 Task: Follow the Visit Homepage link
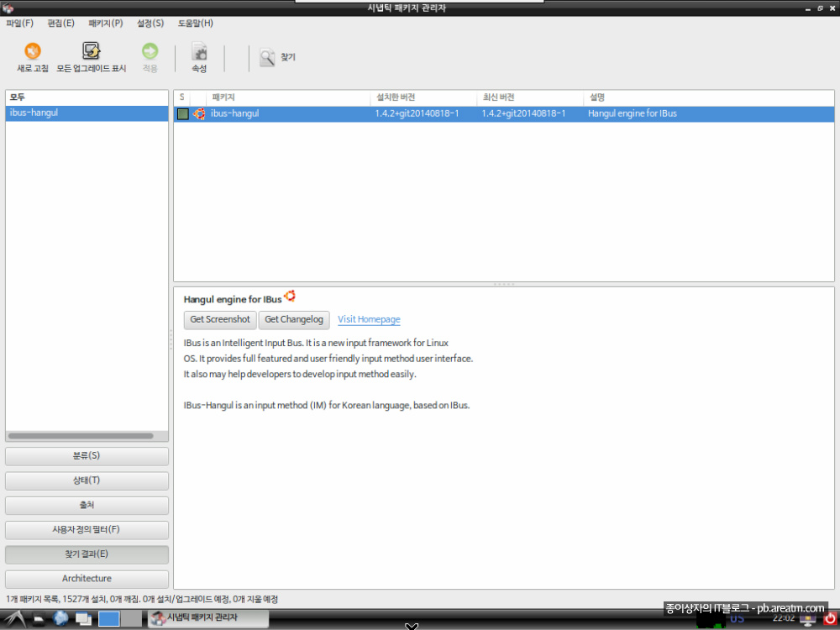[369, 319]
